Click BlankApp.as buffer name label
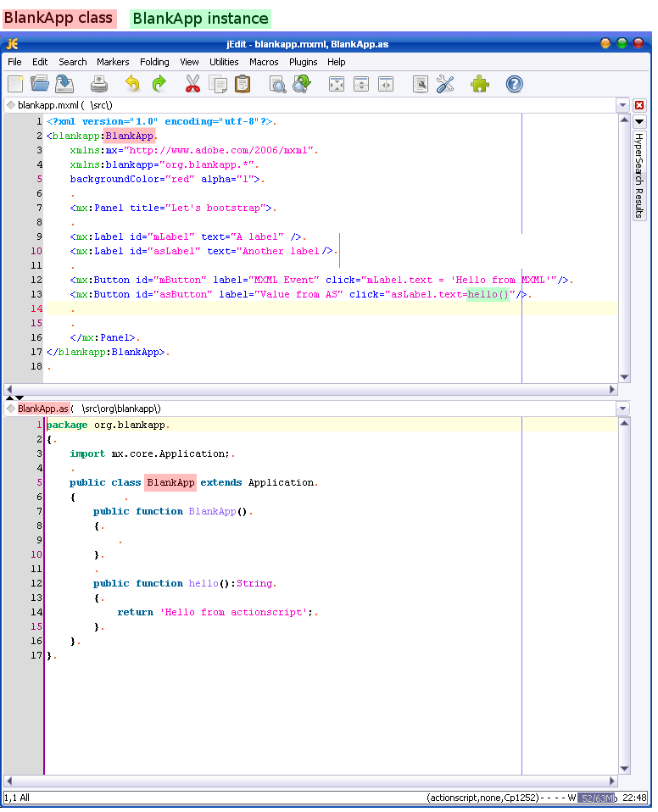Viewport: 658px width, 812px height. [43, 409]
